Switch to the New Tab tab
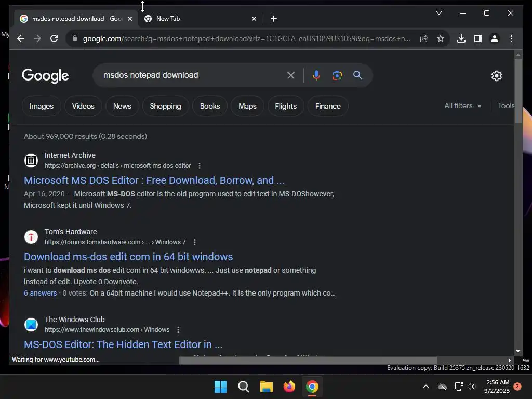The height and width of the screenshot is (399, 532). (200, 19)
